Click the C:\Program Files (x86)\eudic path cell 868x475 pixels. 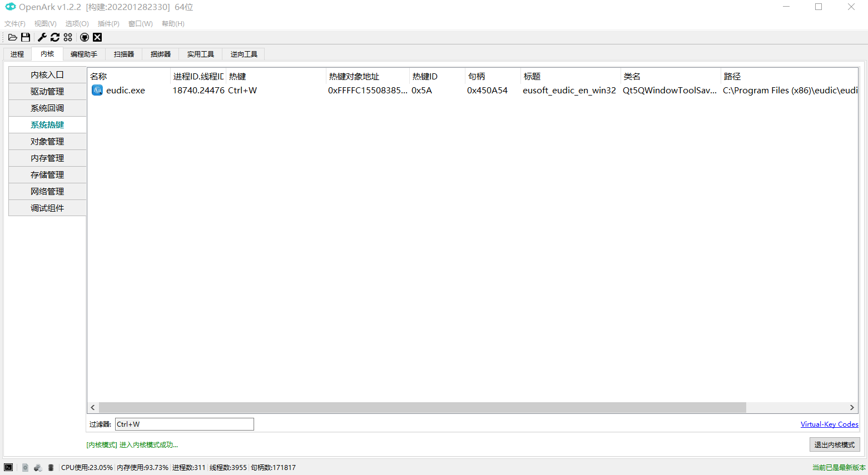tap(790, 90)
